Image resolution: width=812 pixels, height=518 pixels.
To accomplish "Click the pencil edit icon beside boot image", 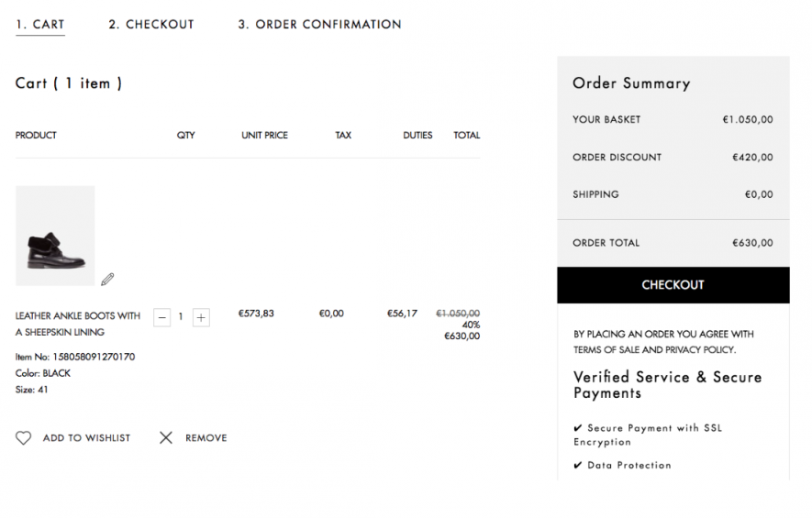I will (x=107, y=280).
